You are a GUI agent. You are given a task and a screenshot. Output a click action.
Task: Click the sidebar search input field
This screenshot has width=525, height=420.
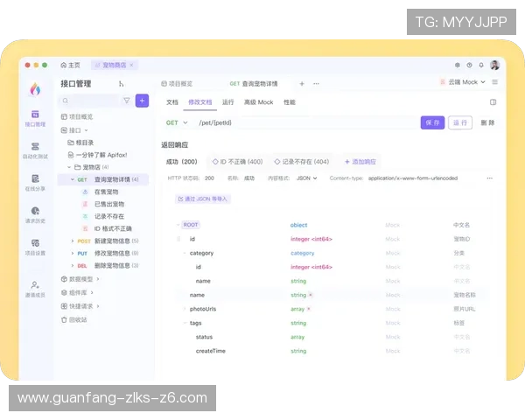[x=89, y=101]
